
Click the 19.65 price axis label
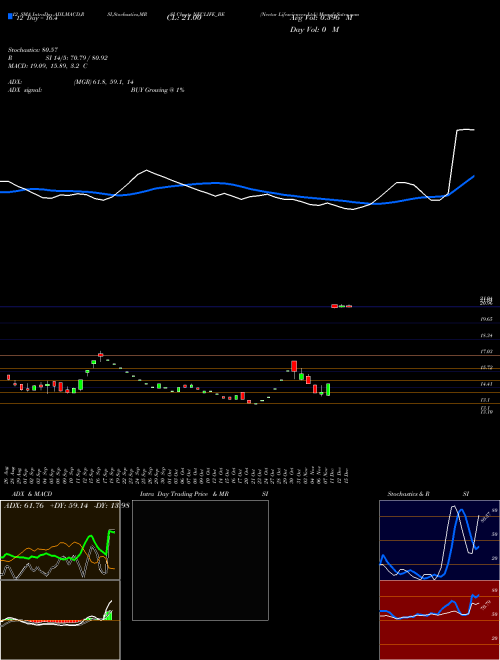[x=487, y=319]
